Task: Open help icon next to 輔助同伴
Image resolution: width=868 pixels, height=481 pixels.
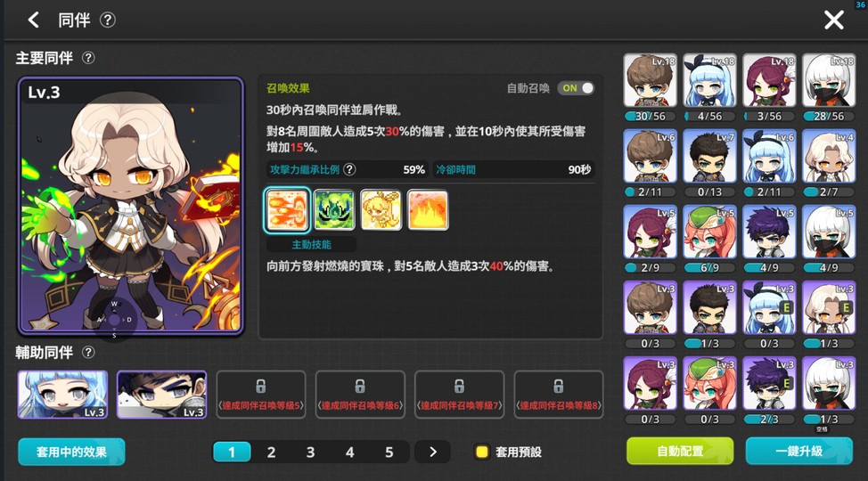Action: (x=88, y=352)
